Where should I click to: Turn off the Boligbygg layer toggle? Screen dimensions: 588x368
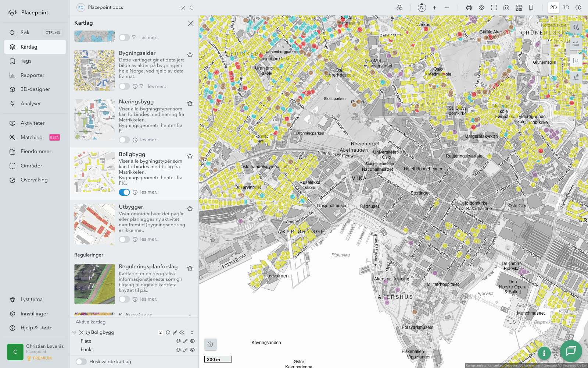tap(124, 192)
